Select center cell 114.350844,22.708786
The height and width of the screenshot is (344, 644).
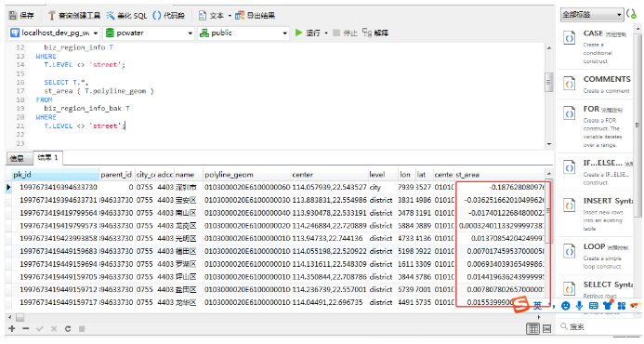[329, 277]
